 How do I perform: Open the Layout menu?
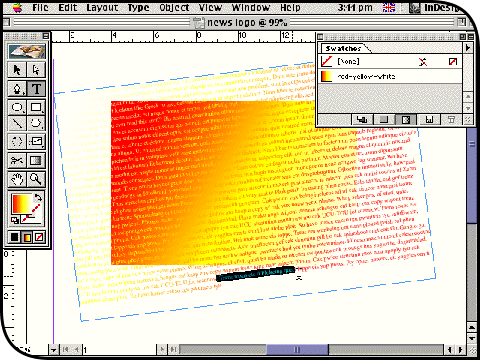[x=102, y=7]
